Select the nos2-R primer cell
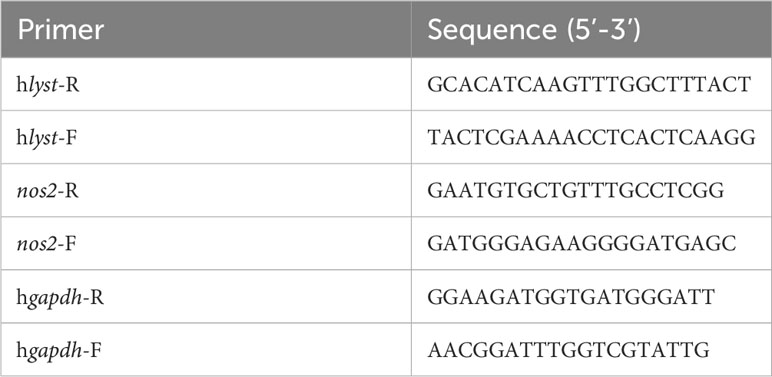Viewport: 772px width, 377px height. pos(206,190)
